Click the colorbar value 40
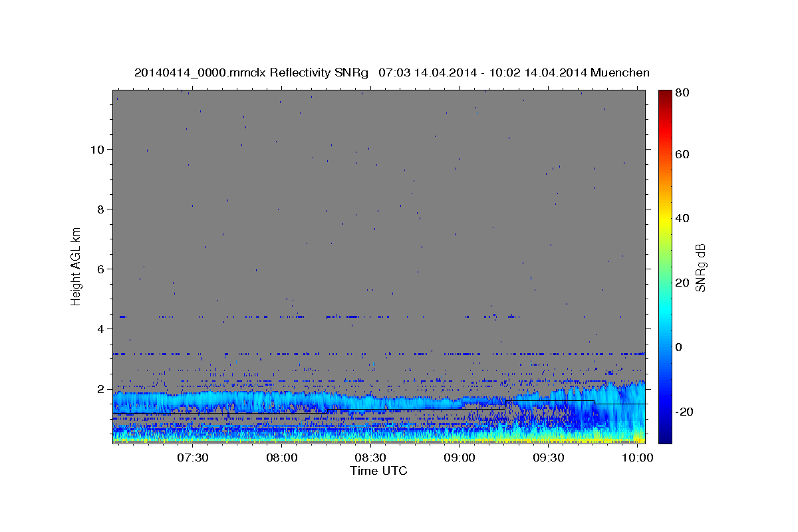Viewport: 798px width, 532px height. [x=682, y=218]
